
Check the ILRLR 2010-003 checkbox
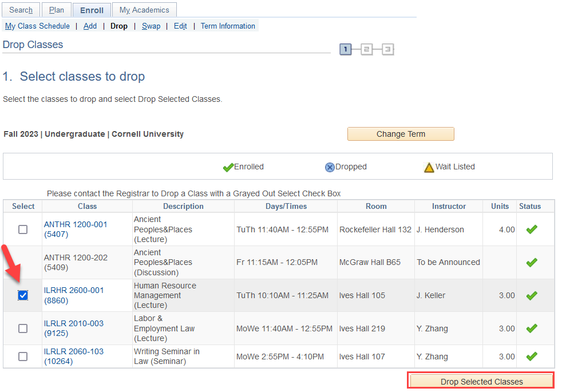[23, 328]
